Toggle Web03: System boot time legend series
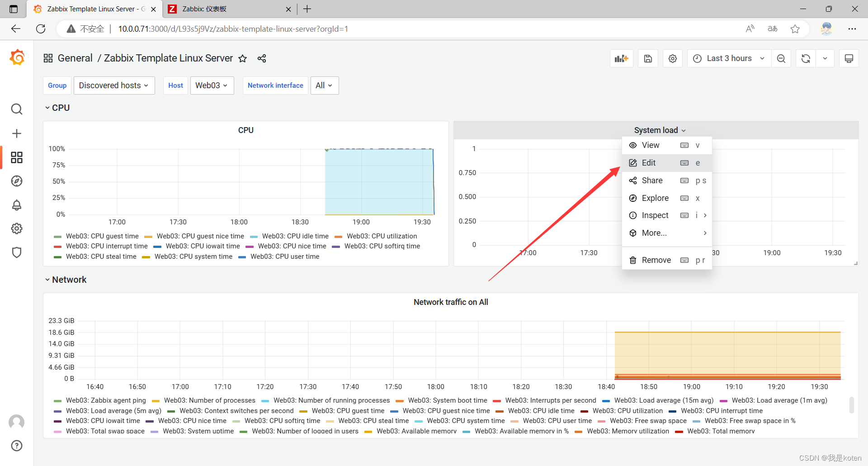Screen dimensions: 868x466 tap(448, 400)
